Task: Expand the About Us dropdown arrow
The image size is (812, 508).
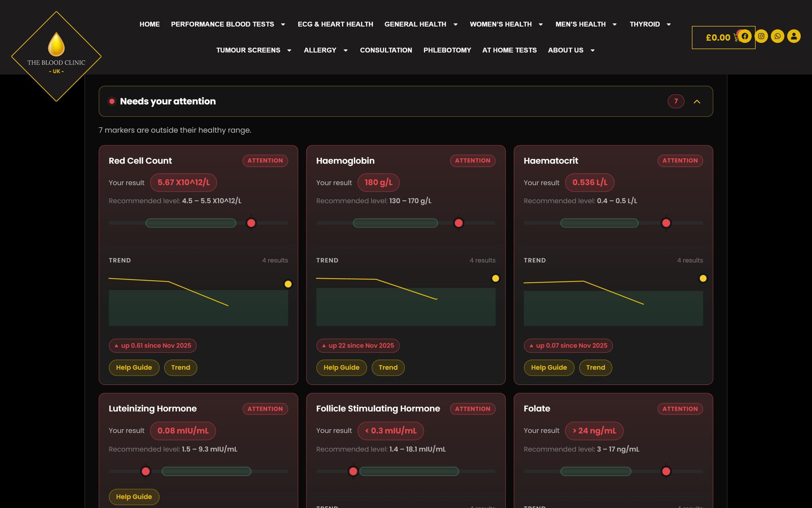Action: 592,50
